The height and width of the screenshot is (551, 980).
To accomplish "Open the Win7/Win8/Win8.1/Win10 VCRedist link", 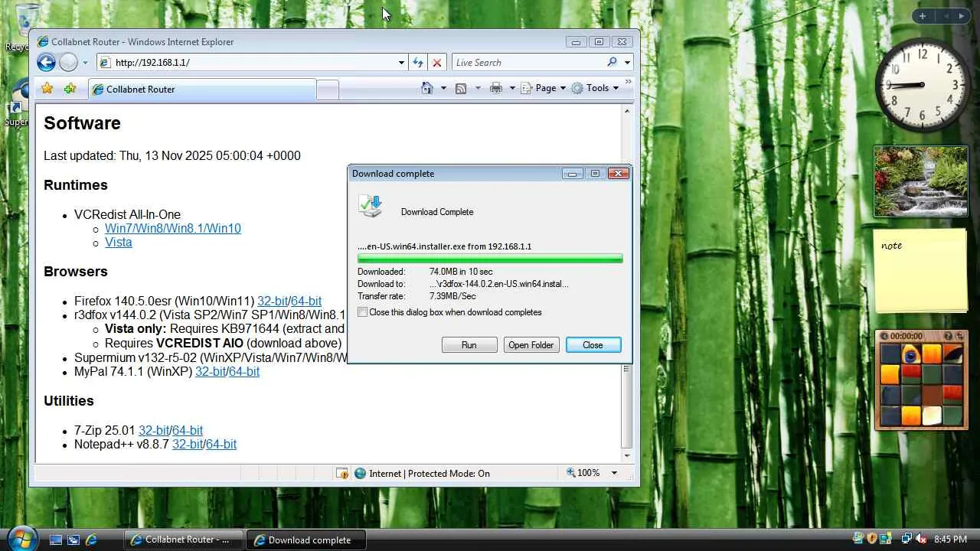I will point(173,228).
